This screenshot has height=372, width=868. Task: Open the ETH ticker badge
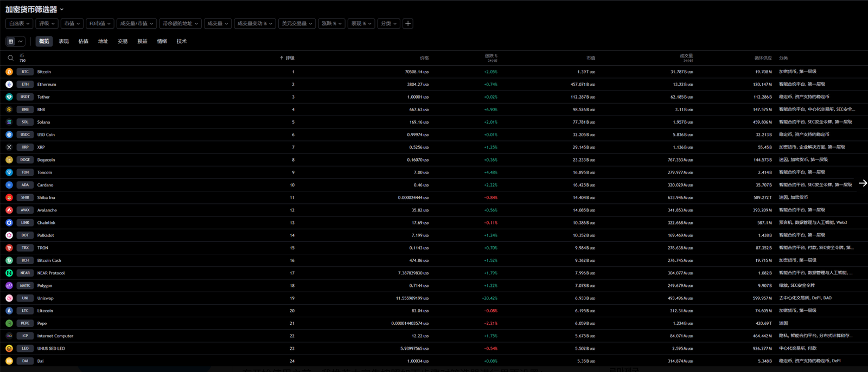(25, 84)
